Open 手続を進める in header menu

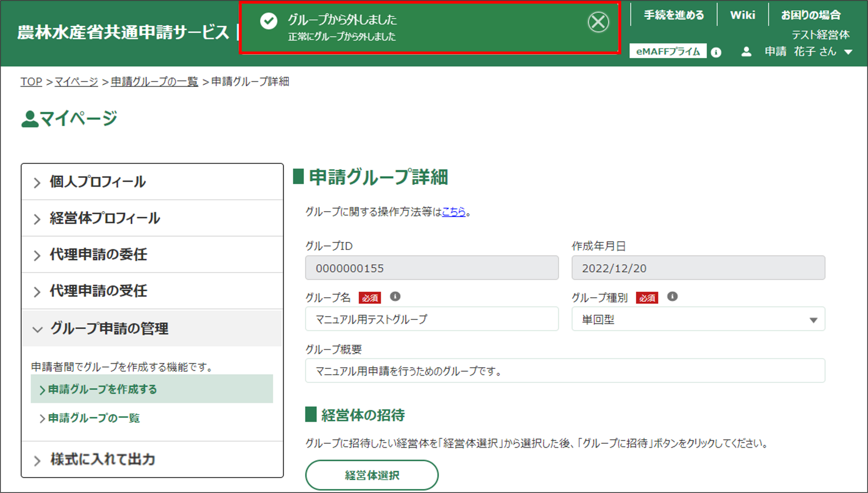click(674, 15)
